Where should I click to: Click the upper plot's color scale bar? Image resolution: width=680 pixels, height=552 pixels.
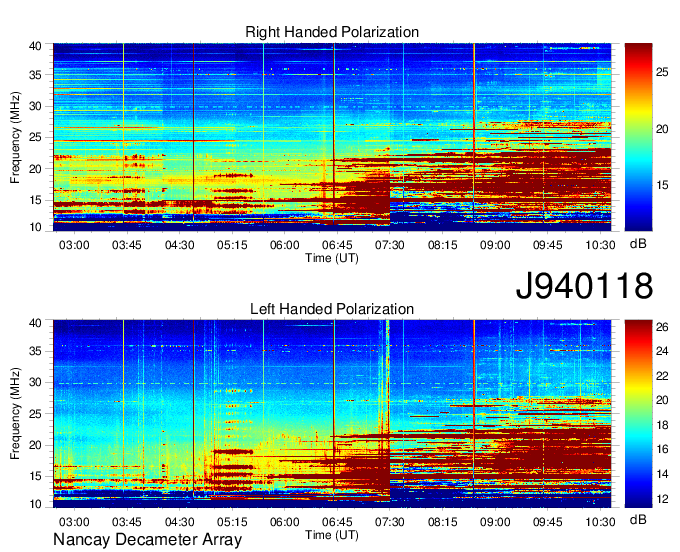[638, 137]
